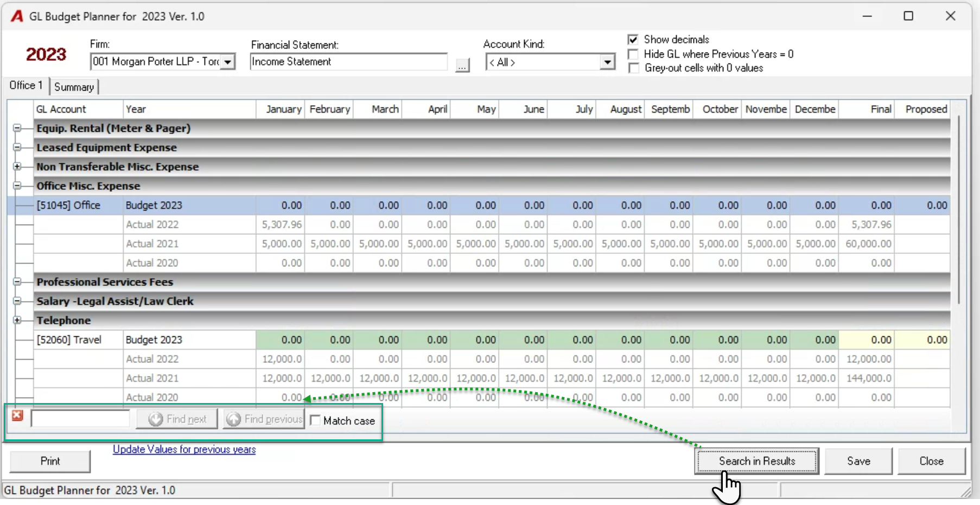Open the Firm dropdown list

coord(228,62)
